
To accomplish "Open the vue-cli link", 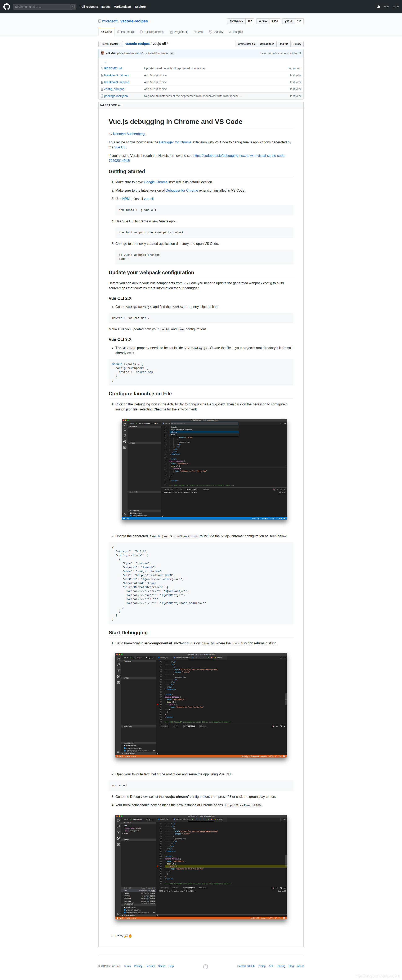I will 149,199.
